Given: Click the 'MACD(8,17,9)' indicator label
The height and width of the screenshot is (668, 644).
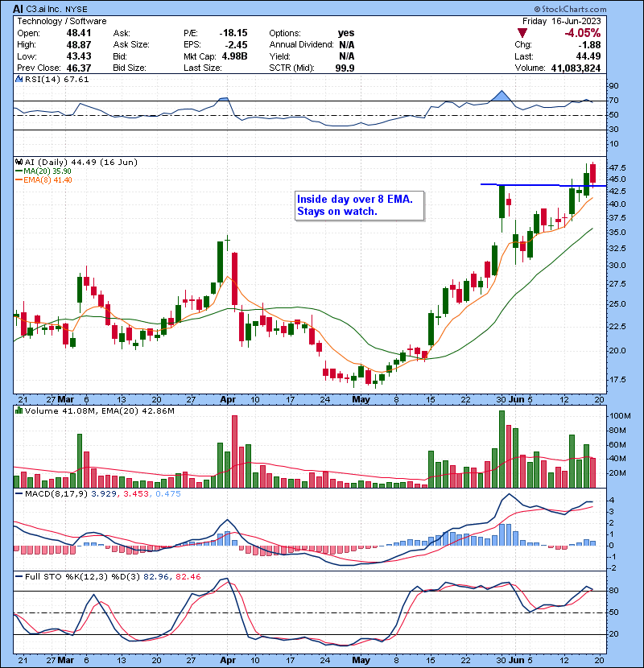Looking at the screenshot, I should click(x=56, y=493).
